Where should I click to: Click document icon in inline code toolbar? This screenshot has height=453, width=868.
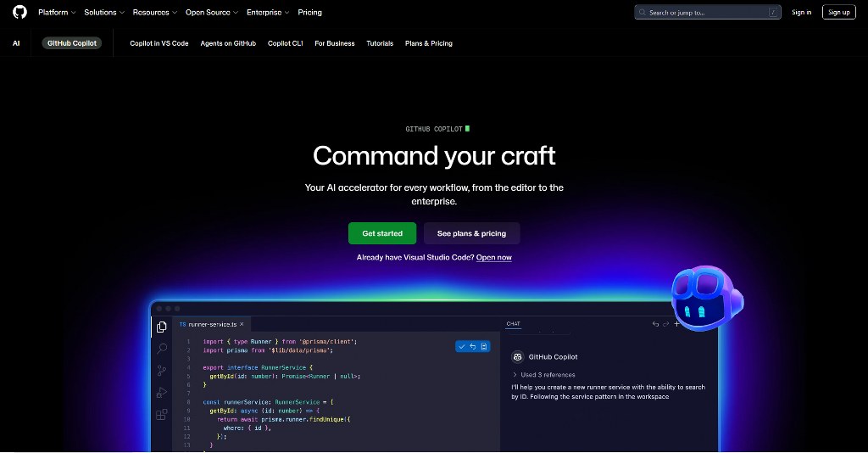(x=484, y=347)
